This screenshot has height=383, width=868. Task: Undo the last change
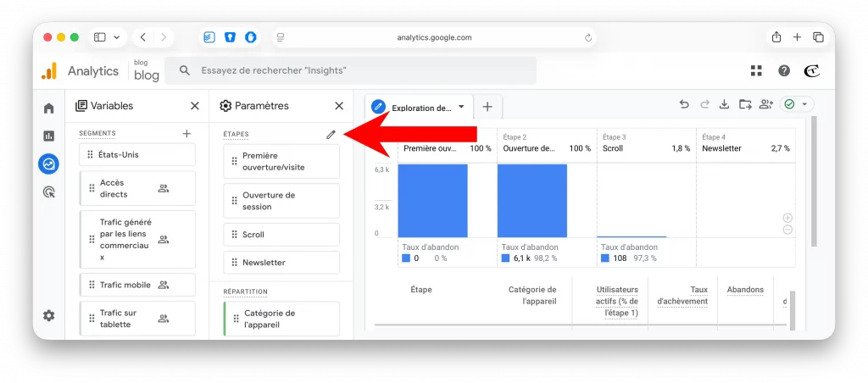tap(684, 104)
